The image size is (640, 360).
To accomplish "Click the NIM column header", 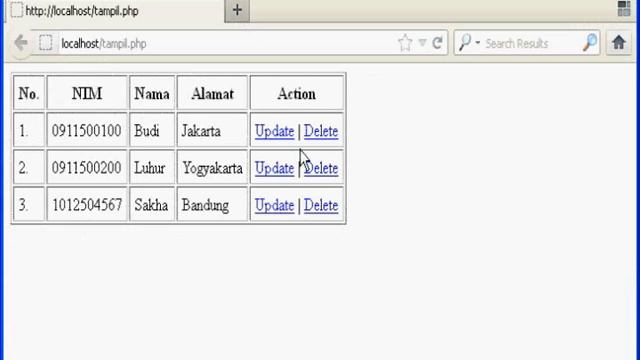I will point(87,93).
